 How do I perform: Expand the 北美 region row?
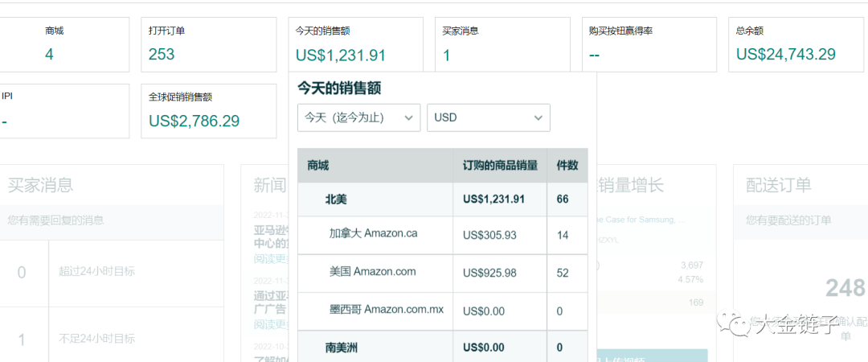pyautogui.click(x=337, y=199)
